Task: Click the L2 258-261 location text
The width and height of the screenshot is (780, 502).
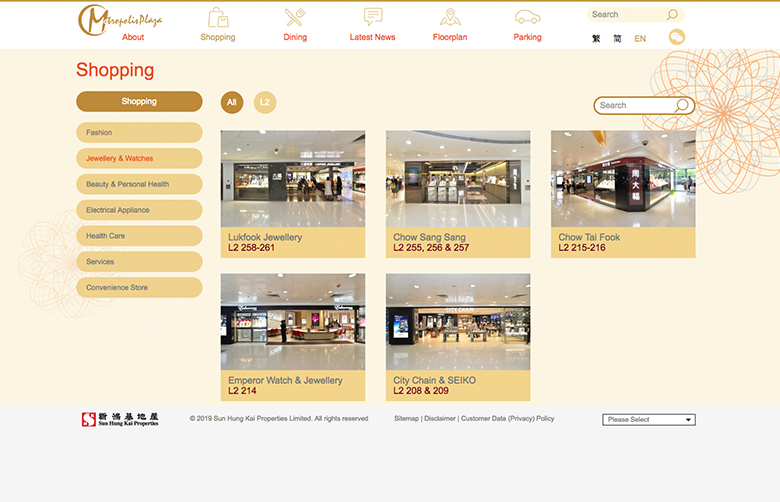Action: 251,248
